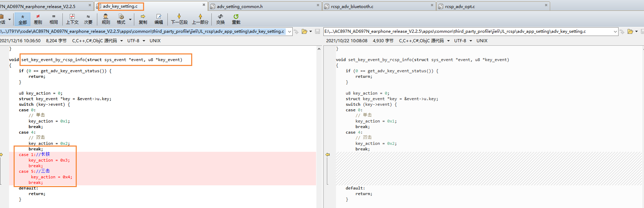
Task: Open the 规则 rules settings
Action: tap(106, 19)
